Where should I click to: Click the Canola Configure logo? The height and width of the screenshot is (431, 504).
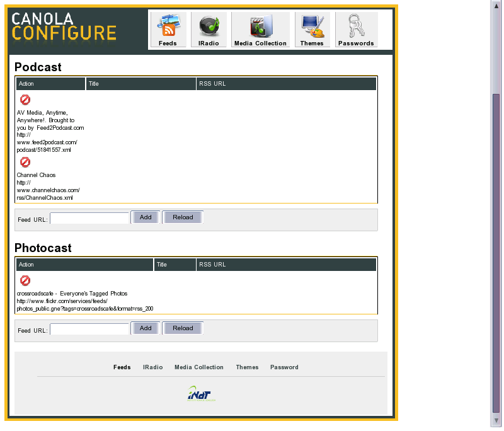[x=64, y=27]
